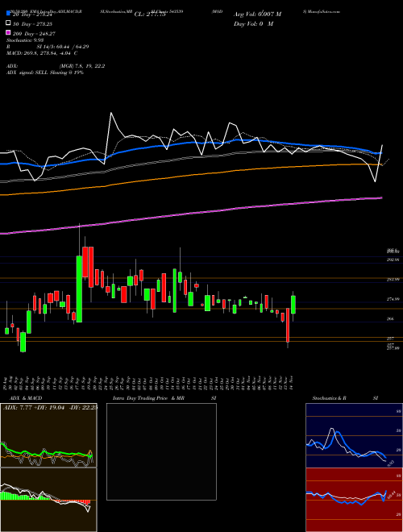Select the 20 Day - 273.24 legend text
This screenshot has height=532, width=403.
coord(32,15)
